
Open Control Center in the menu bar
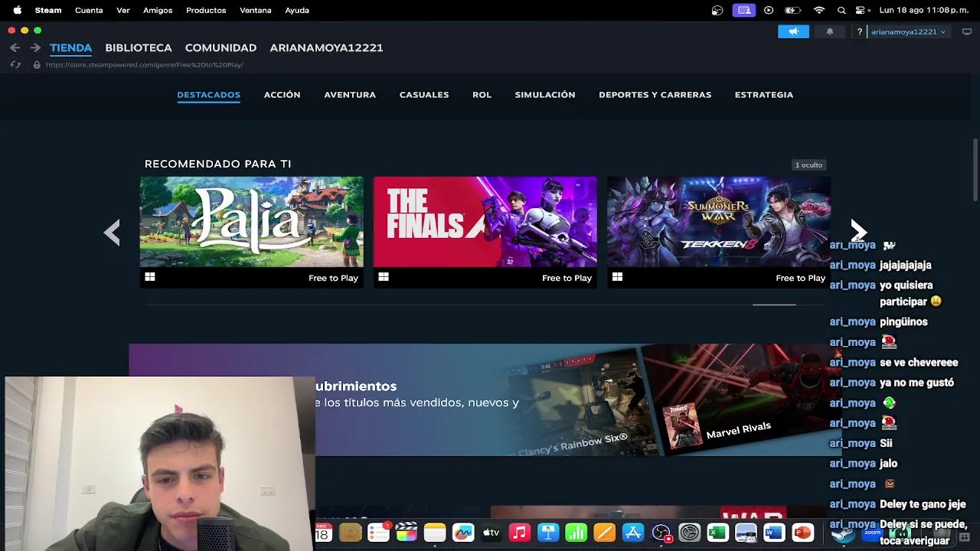coord(861,10)
